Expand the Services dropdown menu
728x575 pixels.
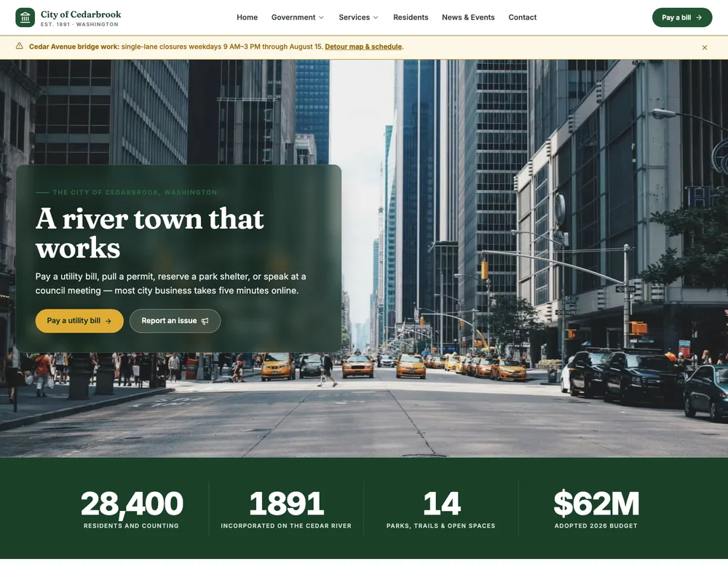(358, 17)
